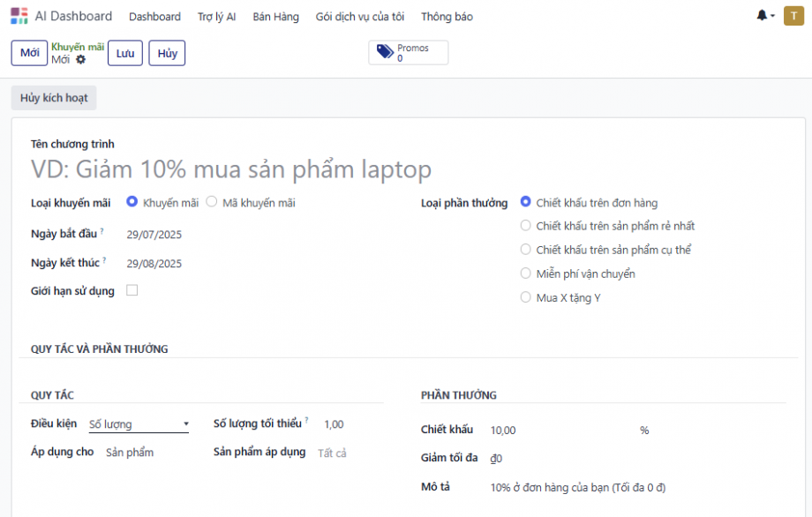Click the AI Dashboard app logo icon
This screenshot has height=517, width=812.
(19, 16)
